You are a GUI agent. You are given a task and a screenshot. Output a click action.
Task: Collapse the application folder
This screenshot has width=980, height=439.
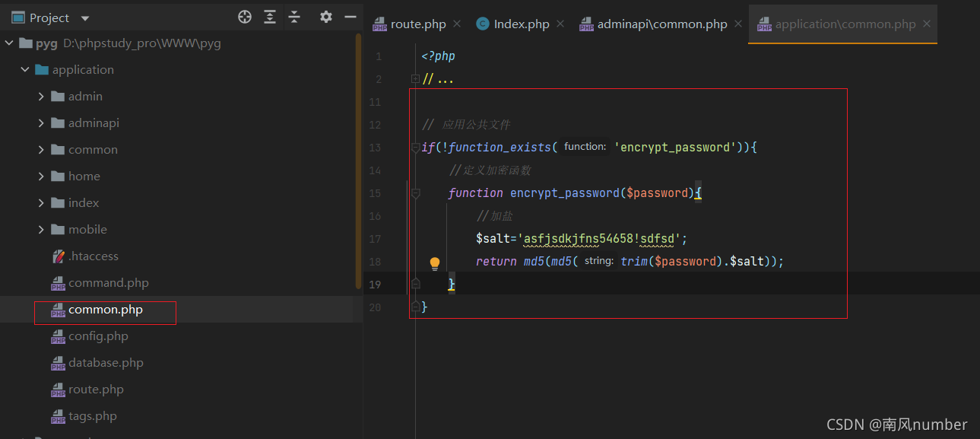click(x=25, y=70)
